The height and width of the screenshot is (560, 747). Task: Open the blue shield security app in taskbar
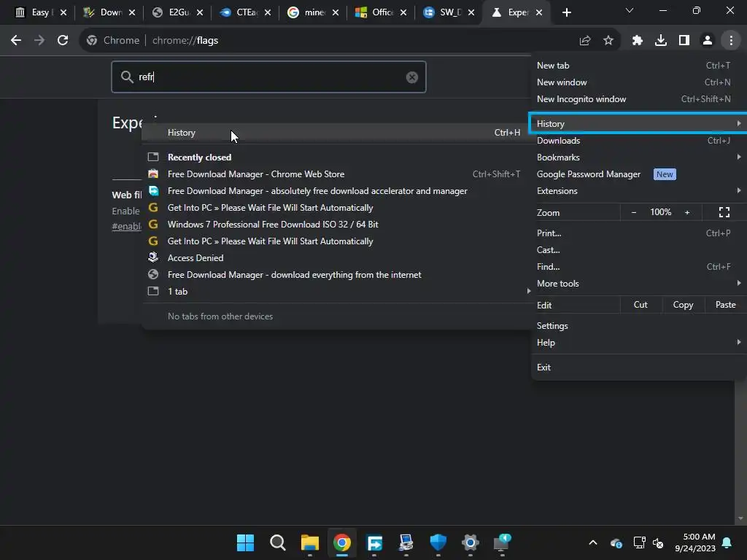pyautogui.click(x=438, y=542)
